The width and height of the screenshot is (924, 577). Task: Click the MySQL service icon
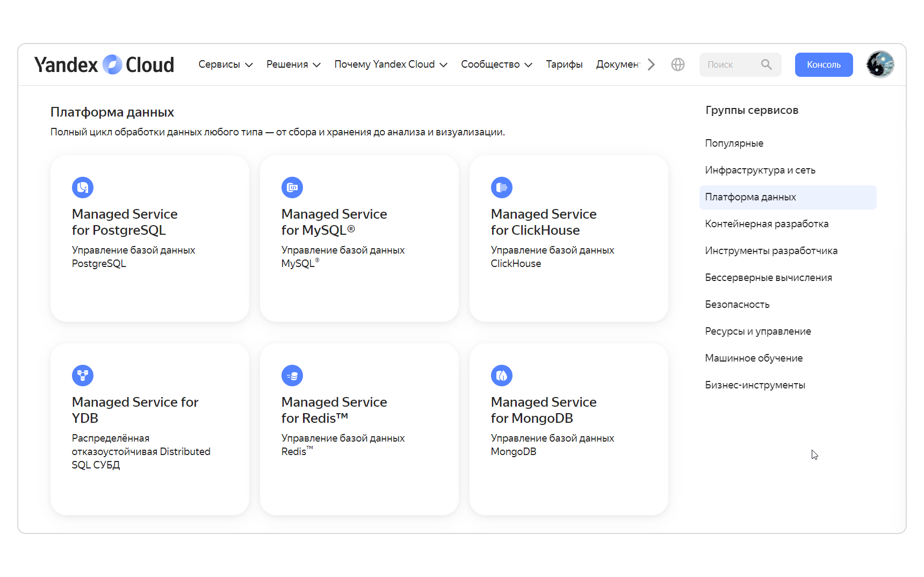[292, 187]
